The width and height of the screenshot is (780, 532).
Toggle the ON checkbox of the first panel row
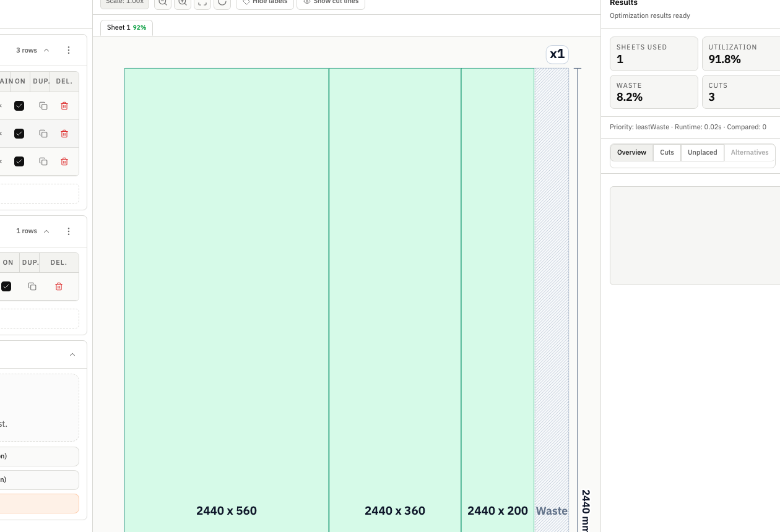point(19,106)
